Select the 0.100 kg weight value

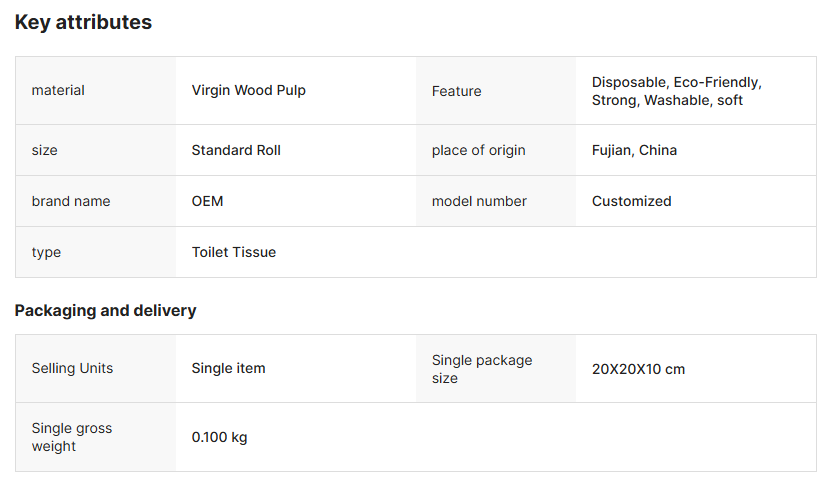tap(219, 437)
